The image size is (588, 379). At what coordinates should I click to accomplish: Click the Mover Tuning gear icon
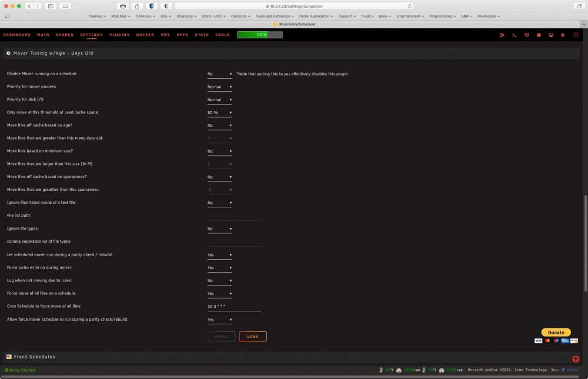[8, 53]
